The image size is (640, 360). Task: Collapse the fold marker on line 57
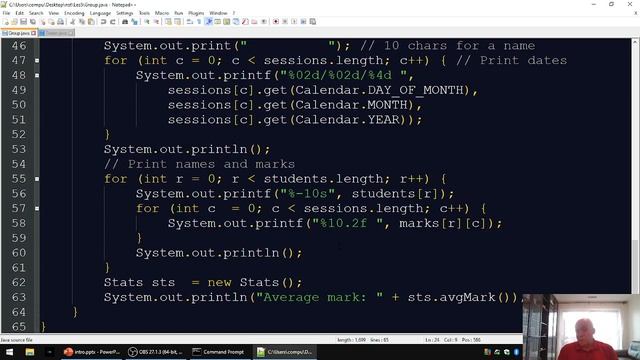[x=37, y=209]
